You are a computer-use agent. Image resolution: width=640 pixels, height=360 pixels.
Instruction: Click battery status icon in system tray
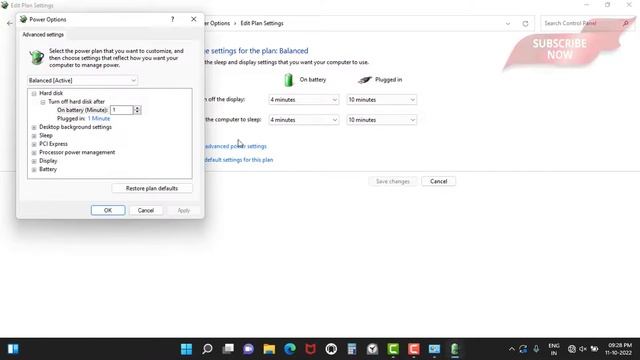(594, 349)
